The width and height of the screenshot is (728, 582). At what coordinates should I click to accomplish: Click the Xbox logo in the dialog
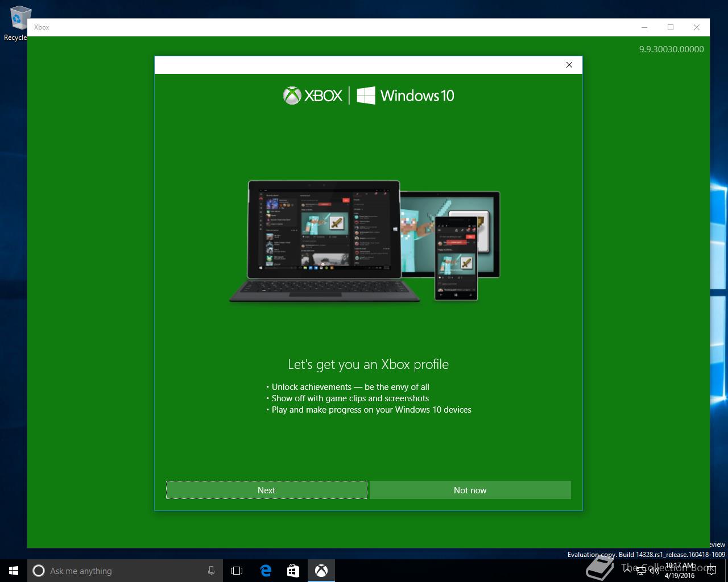[x=313, y=95]
